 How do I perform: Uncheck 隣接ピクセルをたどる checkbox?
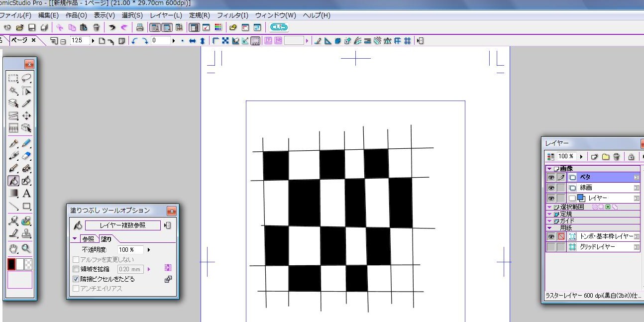point(76,279)
